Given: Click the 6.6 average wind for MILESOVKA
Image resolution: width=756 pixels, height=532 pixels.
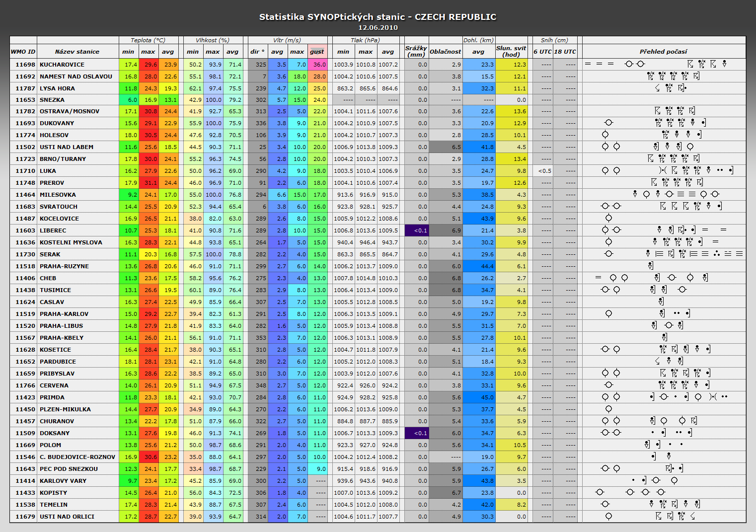Looking at the screenshot, I should tap(278, 195).
